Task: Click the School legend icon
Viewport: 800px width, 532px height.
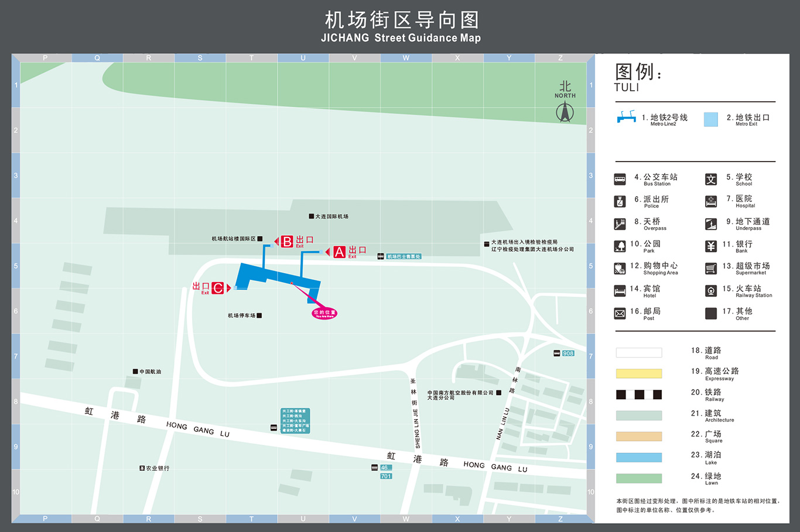Action: pos(710,180)
